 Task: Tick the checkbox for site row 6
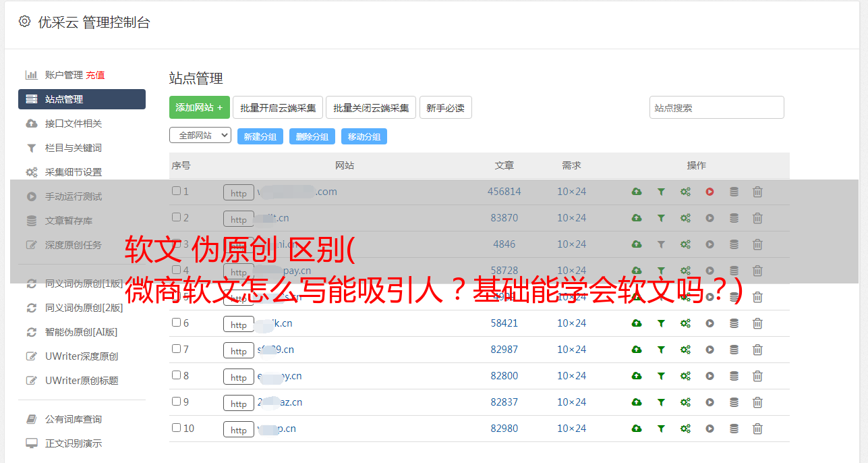point(176,323)
